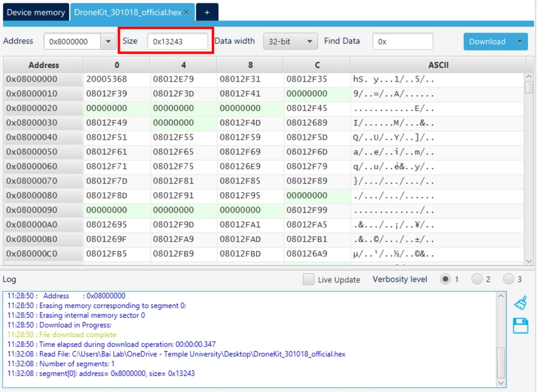Click log panel scroll up arrow
537x392 pixels.
click(x=501, y=295)
